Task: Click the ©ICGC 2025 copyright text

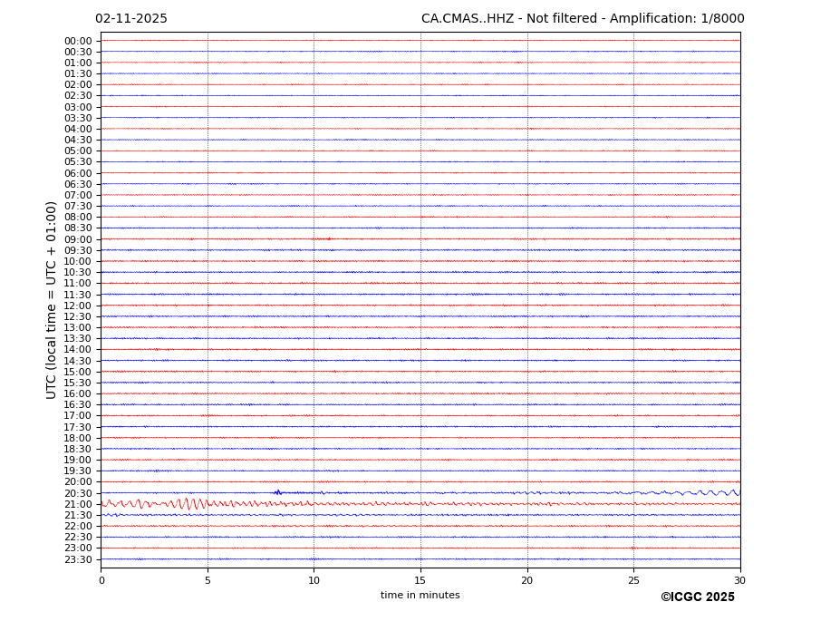Action: 697,597
